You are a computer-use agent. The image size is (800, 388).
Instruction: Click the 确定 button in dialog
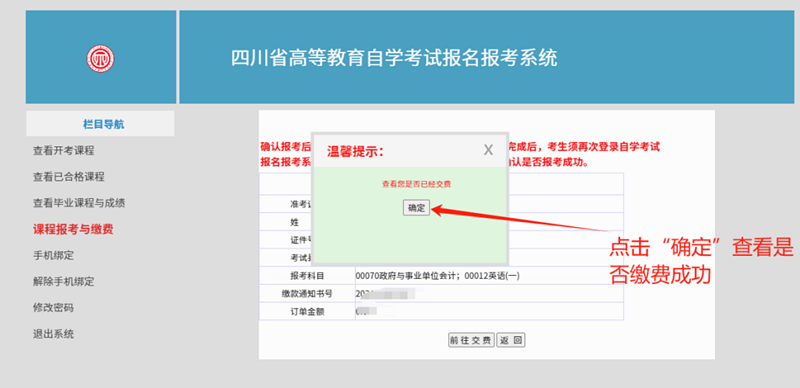(416, 208)
